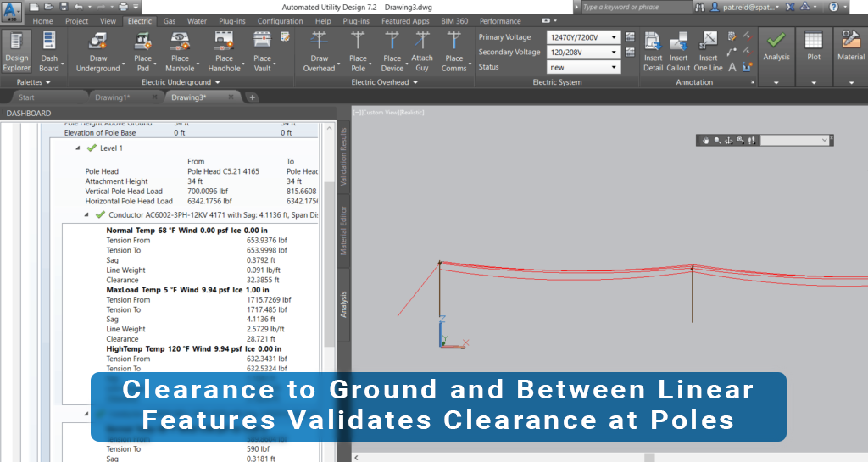868x462 pixels.
Task: Open the Help question mark icon
Action: pyautogui.click(x=834, y=7)
